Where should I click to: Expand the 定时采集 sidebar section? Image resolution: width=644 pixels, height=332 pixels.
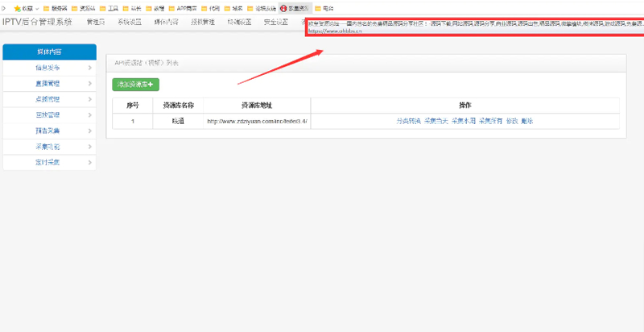click(x=48, y=162)
